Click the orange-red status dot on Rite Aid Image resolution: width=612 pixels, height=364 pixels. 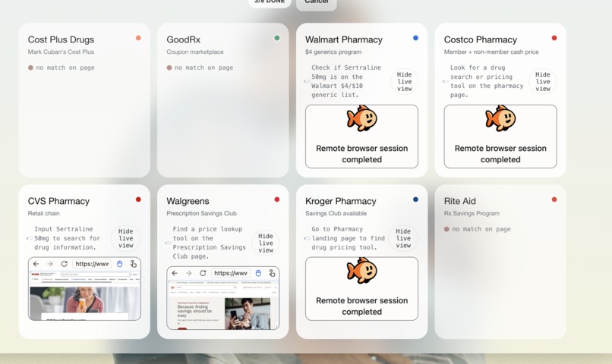pos(554,199)
